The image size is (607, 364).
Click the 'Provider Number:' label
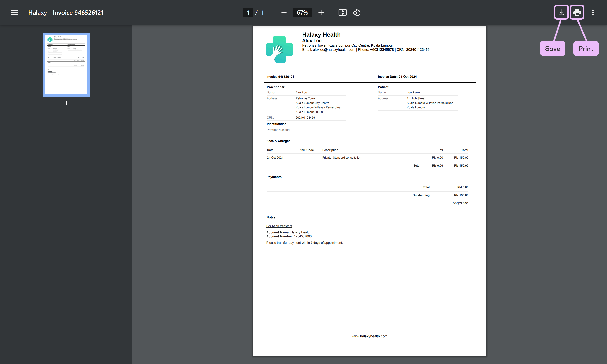[278, 130]
